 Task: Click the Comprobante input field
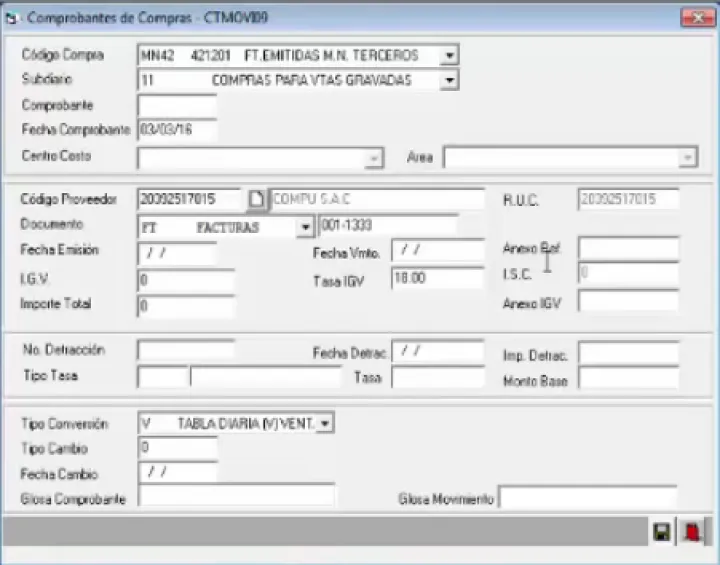[177, 105]
